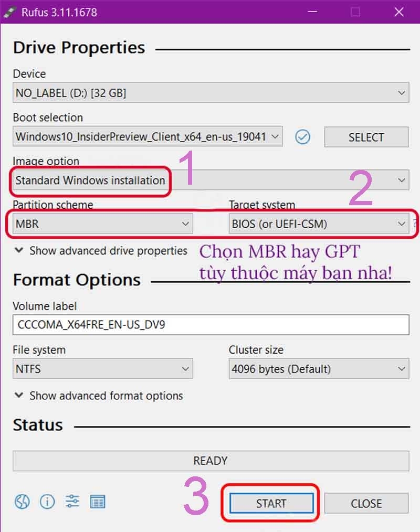Open the language globe icon

[x=22, y=502]
